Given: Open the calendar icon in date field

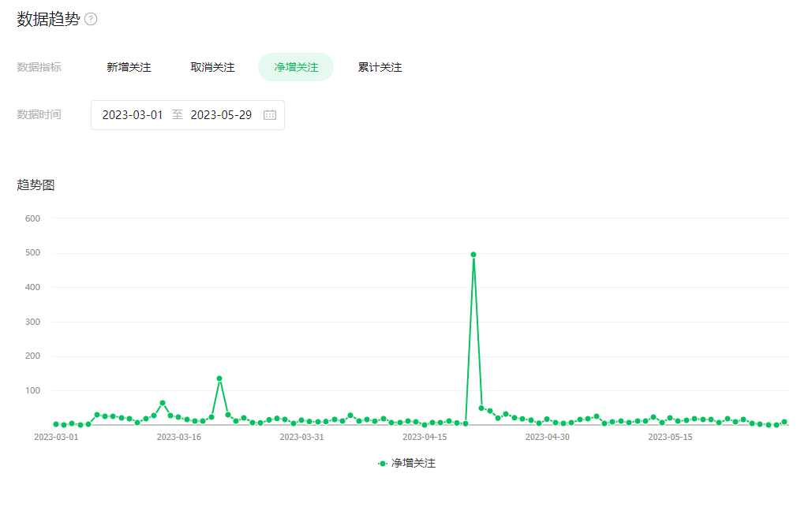Looking at the screenshot, I should click(x=270, y=115).
